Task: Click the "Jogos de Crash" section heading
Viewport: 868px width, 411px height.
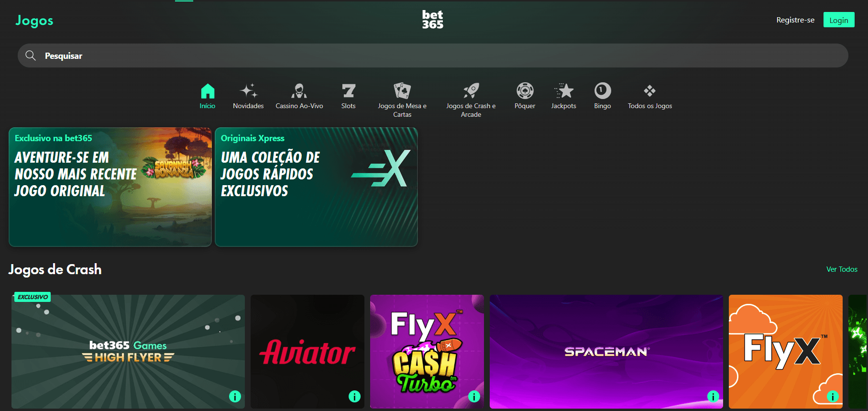Action: 55,269
